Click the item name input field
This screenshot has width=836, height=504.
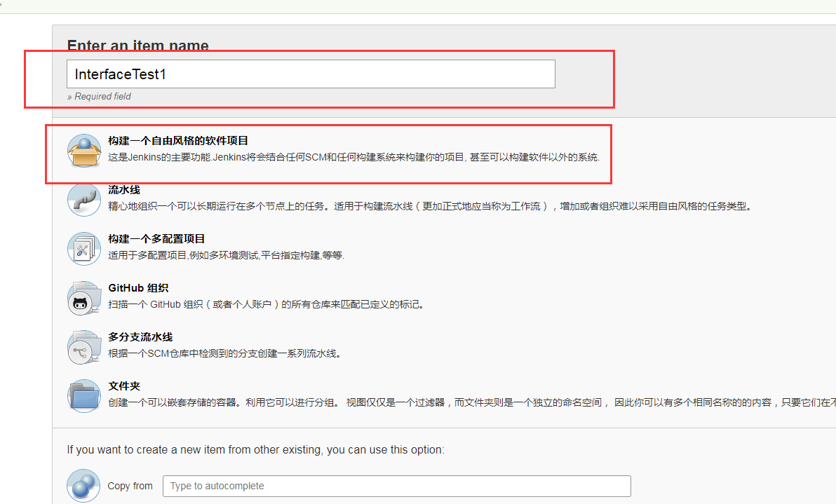coord(311,74)
